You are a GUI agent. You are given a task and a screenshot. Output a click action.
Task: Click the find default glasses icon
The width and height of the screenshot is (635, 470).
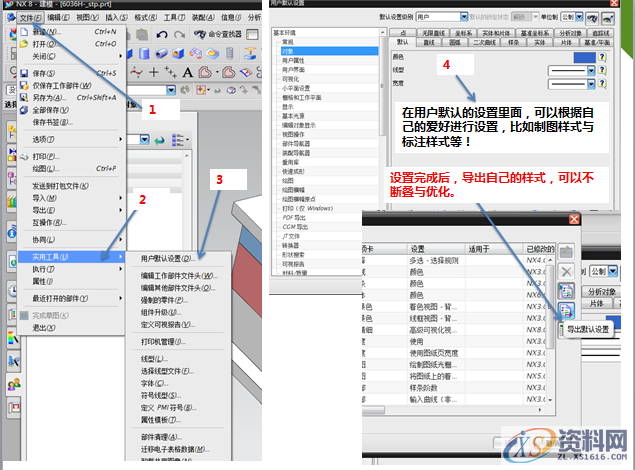click(x=592, y=18)
